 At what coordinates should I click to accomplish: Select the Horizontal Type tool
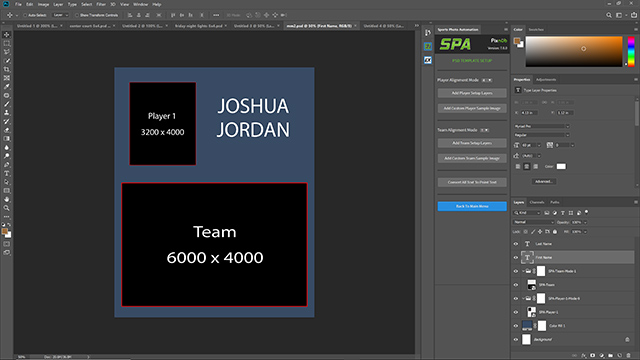(7, 173)
